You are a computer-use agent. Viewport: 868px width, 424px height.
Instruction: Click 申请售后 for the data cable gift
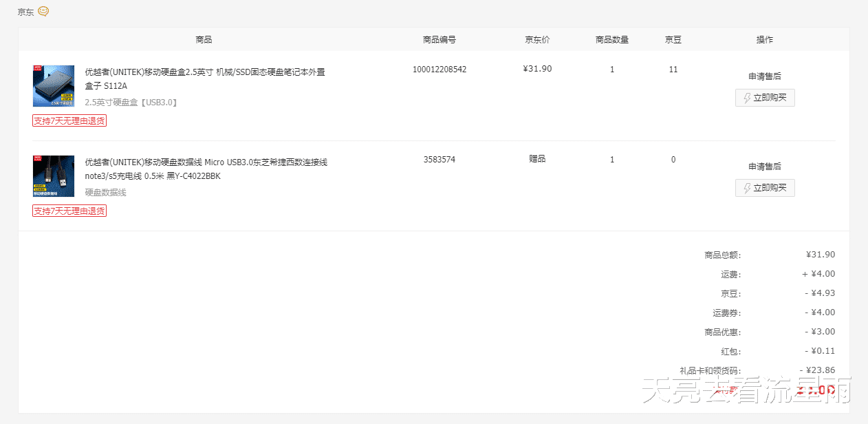[x=764, y=166]
